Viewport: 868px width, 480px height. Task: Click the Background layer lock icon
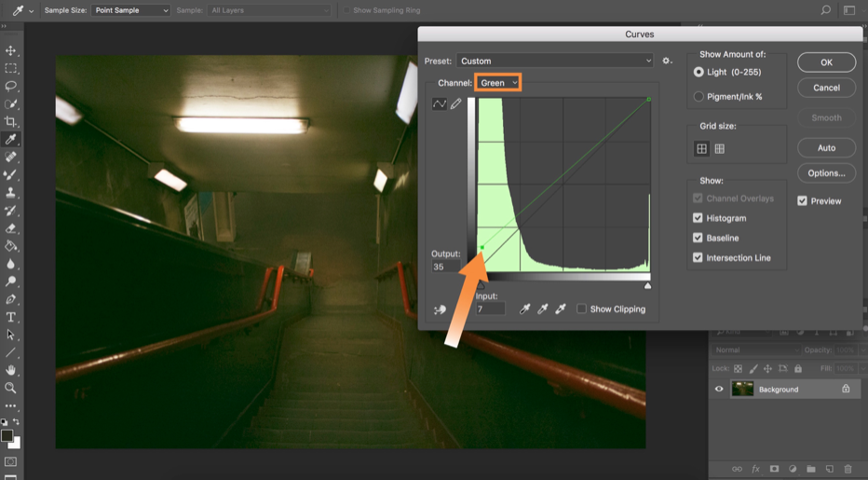click(846, 389)
